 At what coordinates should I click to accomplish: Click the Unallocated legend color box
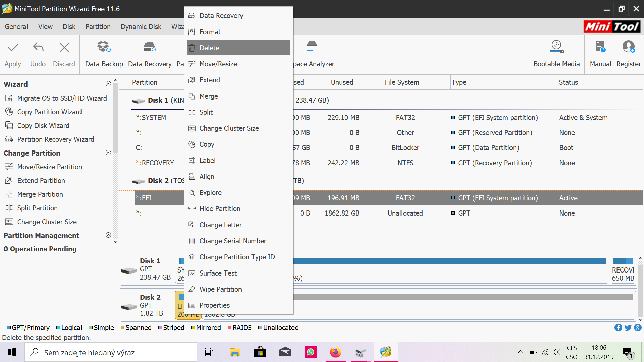coord(260,328)
